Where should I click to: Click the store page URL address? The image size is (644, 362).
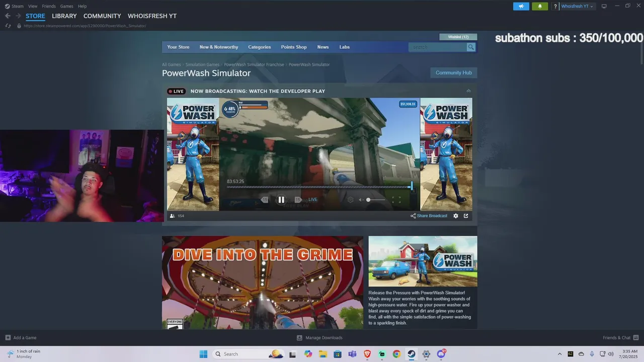click(85, 26)
